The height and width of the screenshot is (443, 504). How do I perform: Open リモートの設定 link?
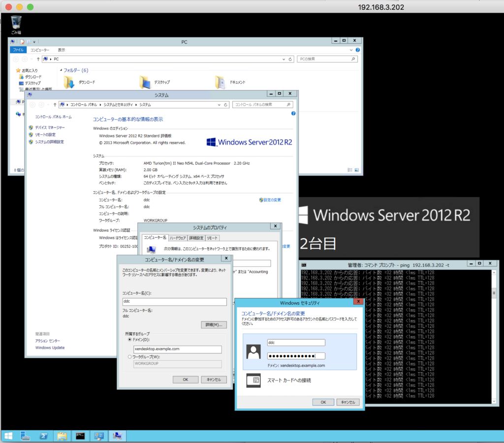(45, 135)
